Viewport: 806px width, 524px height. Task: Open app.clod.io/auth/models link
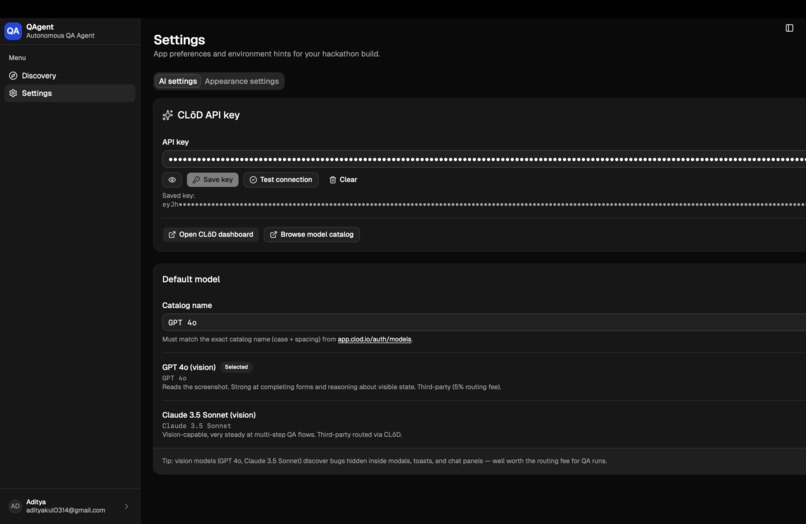tap(374, 339)
